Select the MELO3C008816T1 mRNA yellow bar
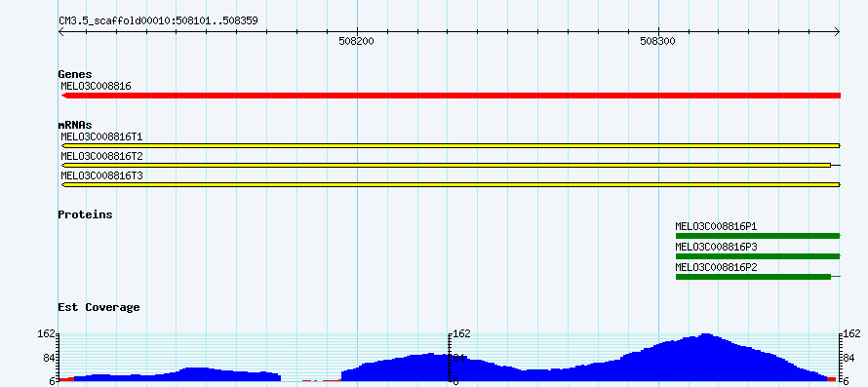The width and height of the screenshot is (868, 387). click(452, 145)
